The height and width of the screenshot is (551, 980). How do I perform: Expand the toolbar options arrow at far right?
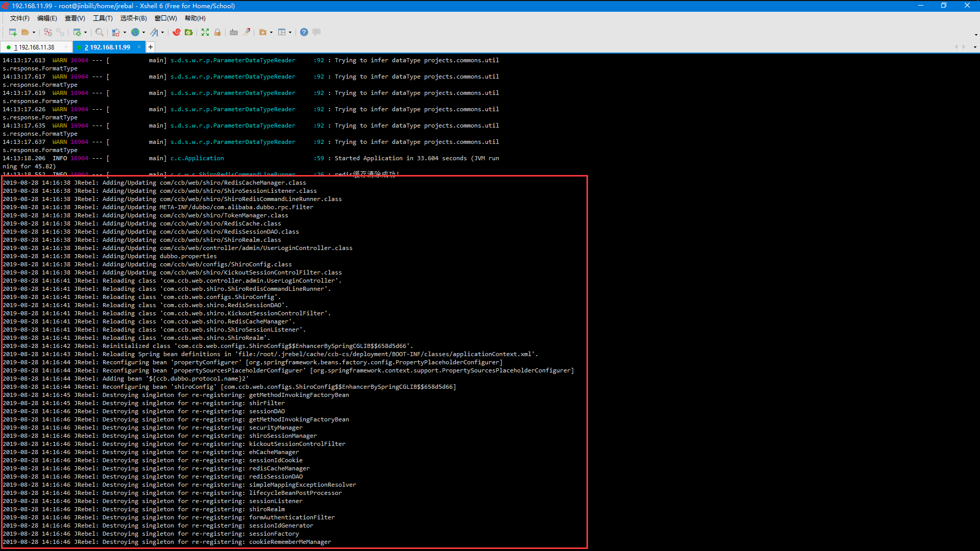[976, 35]
